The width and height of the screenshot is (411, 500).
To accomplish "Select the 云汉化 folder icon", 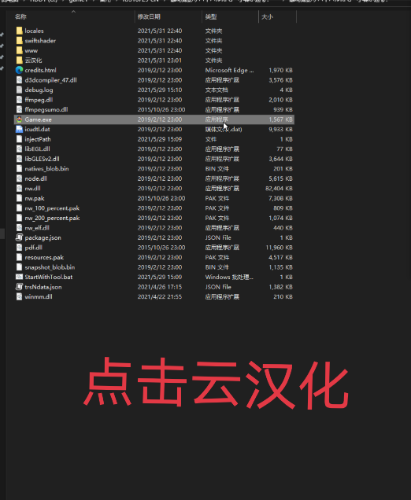I will 19,60.
